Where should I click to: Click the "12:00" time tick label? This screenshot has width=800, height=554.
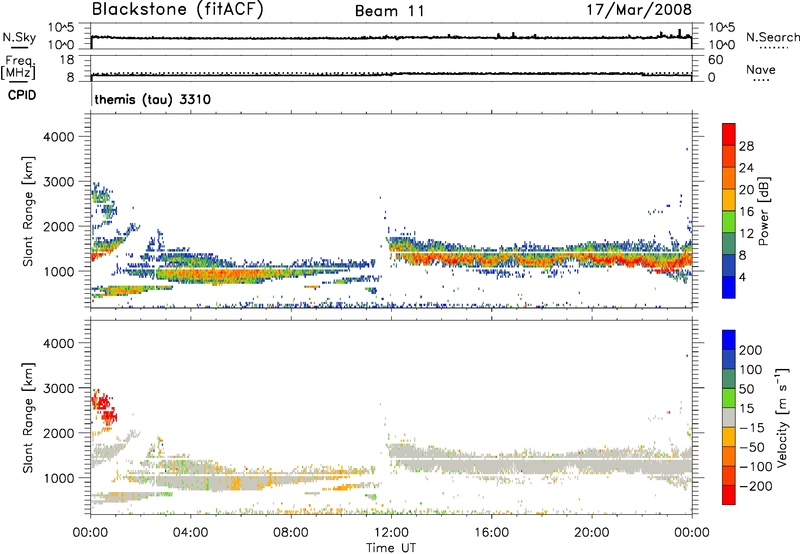[x=391, y=533]
